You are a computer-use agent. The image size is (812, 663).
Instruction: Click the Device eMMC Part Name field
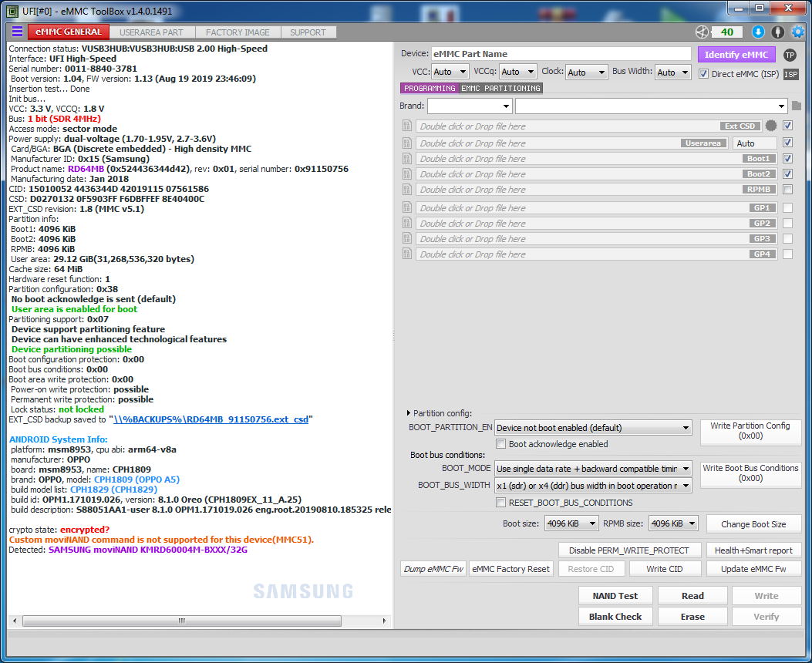coord(561,54)
